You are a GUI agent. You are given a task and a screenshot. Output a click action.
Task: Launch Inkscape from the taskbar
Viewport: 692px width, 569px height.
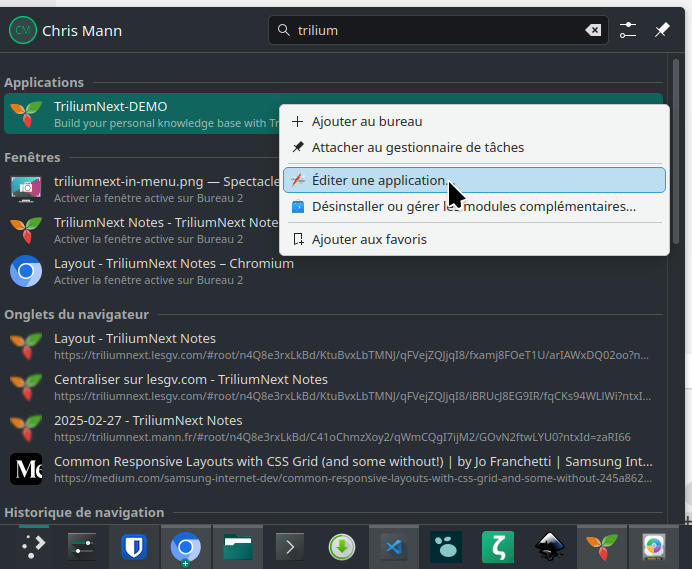click(550, 547)
